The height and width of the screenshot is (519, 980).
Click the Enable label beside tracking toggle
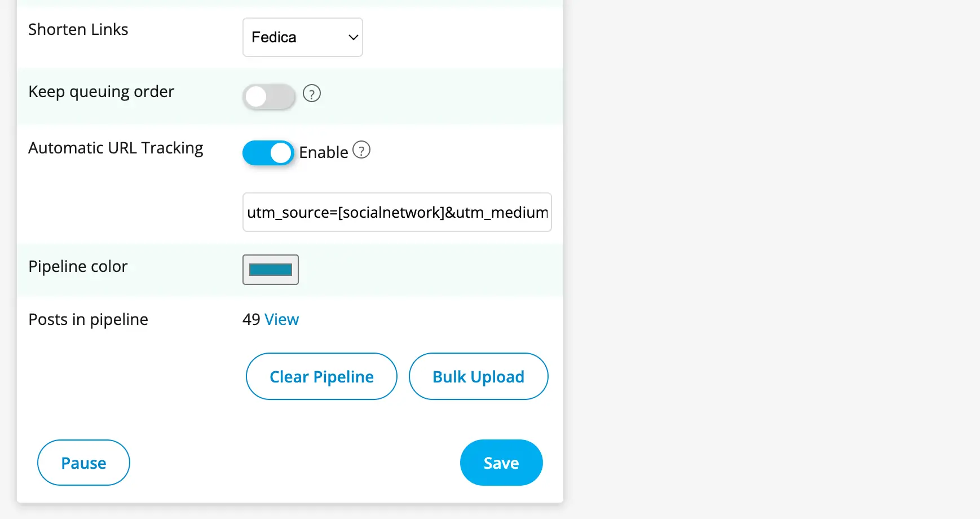coord(324,152)
